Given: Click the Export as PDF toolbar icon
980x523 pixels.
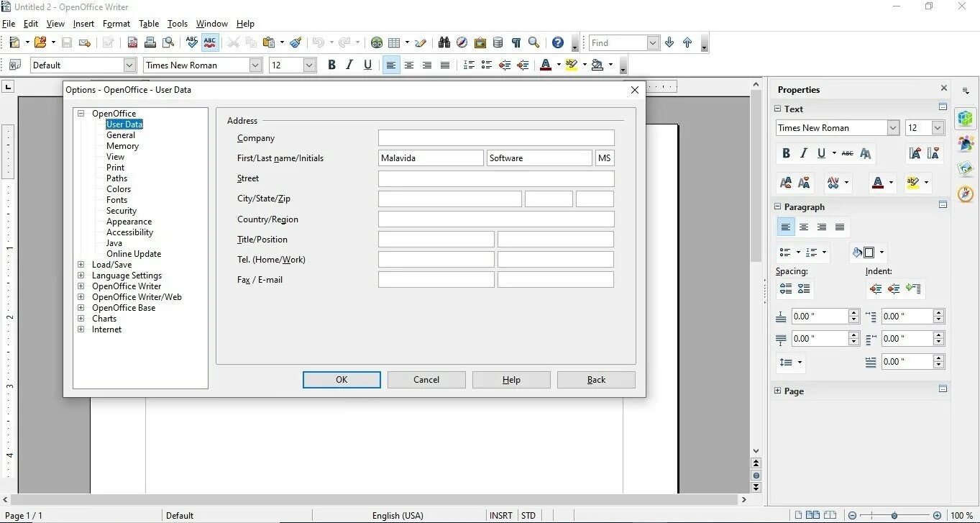Looking at the screenshot, I should click(132, 42).
